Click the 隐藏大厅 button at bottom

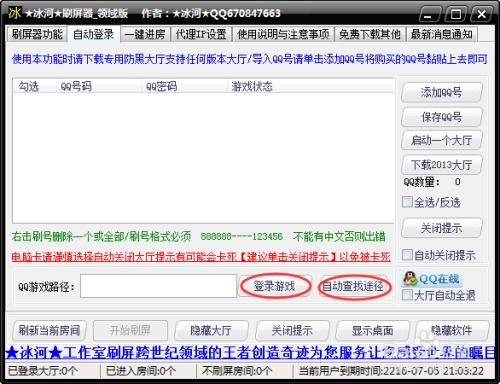(211, 330)
